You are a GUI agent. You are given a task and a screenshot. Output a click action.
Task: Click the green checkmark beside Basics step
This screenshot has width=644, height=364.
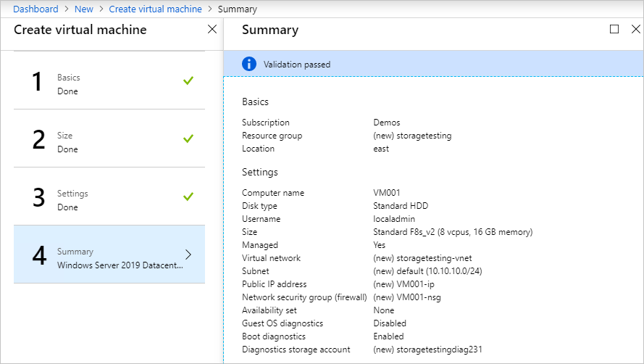click(188, 80)
